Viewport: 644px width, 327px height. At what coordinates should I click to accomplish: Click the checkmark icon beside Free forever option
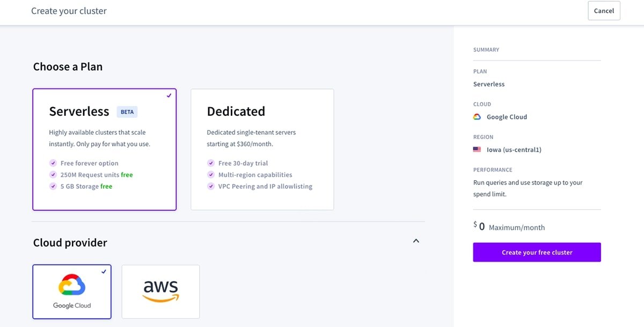(53, 163)
